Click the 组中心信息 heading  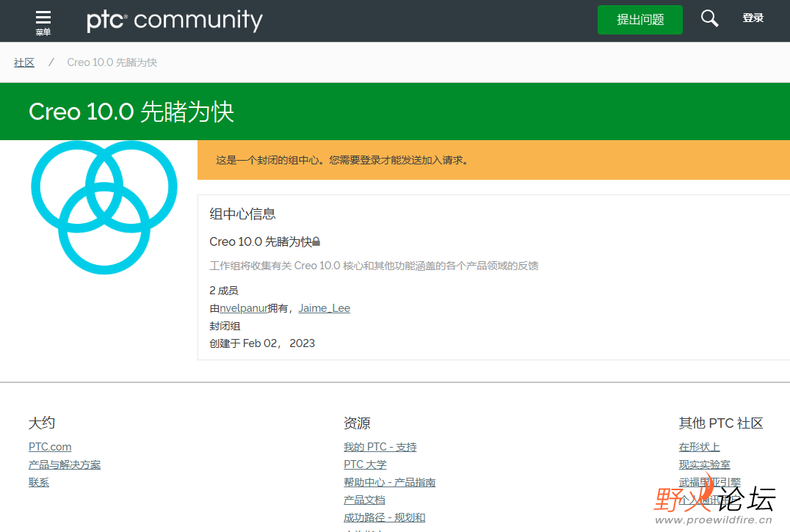242,214
